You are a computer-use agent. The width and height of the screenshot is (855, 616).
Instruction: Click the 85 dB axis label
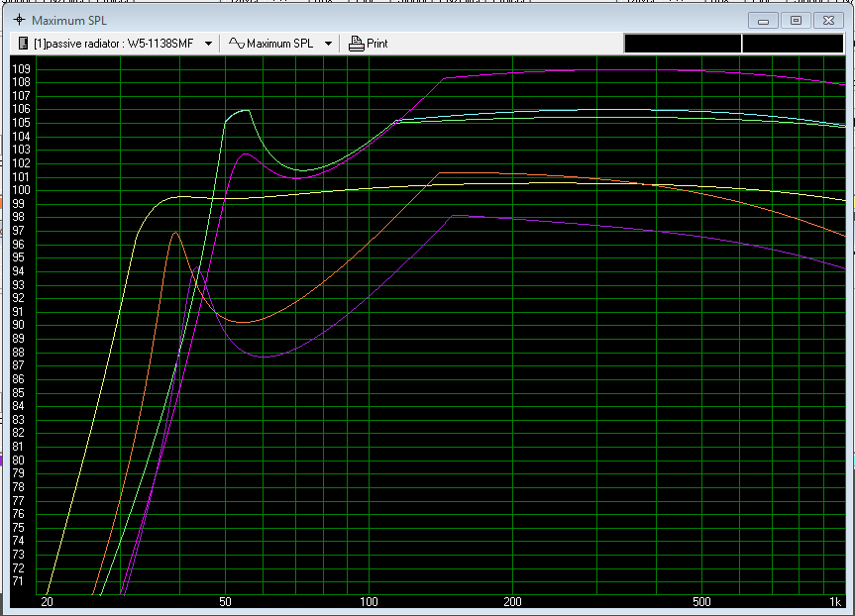click(18, 392)
